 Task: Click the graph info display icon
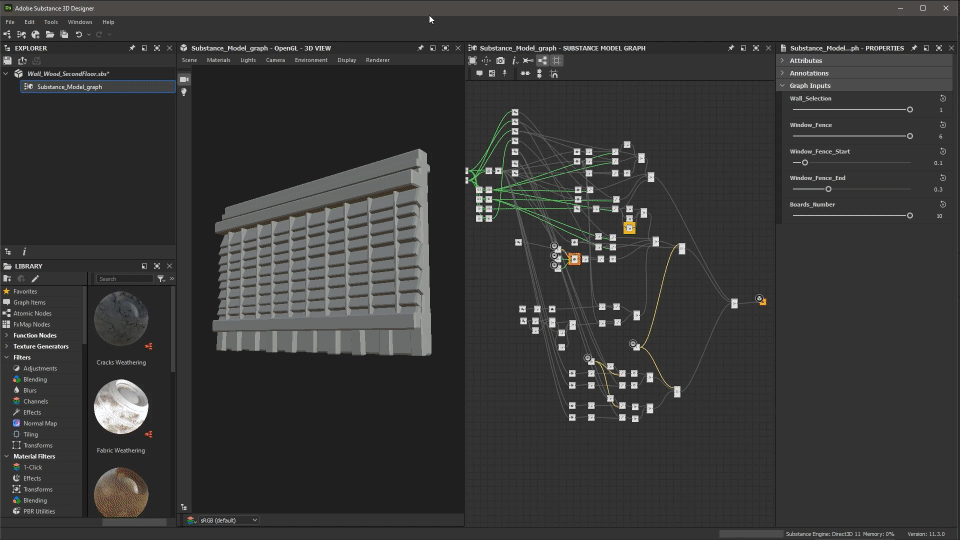[x=514, y=61]
